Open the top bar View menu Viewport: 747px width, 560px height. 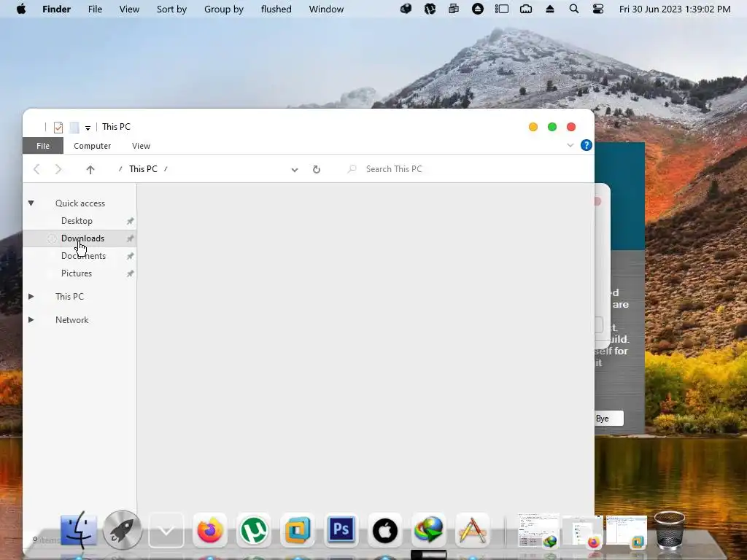tap(129, 9)
